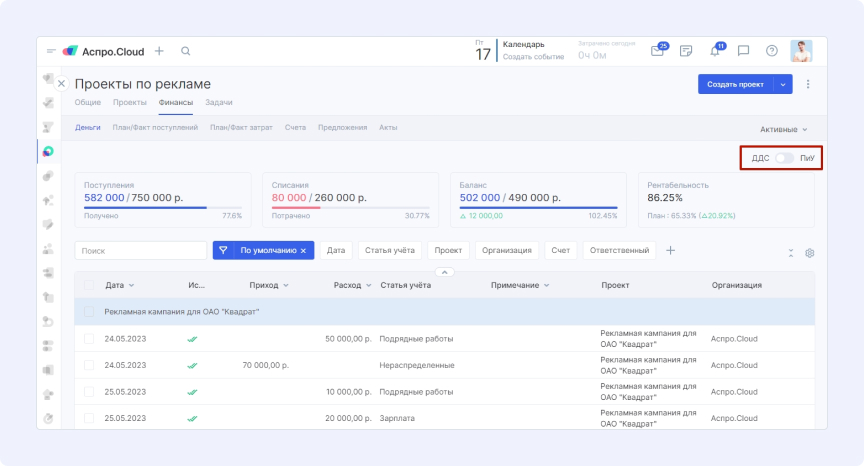The image size is (864, 466).
Task: Open the mail inbox icon
Action: 658,51
